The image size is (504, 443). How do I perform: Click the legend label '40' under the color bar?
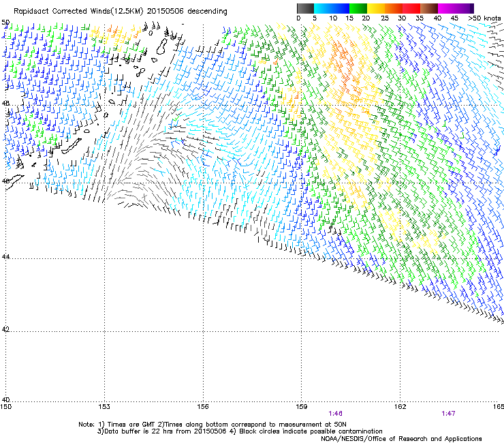click(437, 18)
